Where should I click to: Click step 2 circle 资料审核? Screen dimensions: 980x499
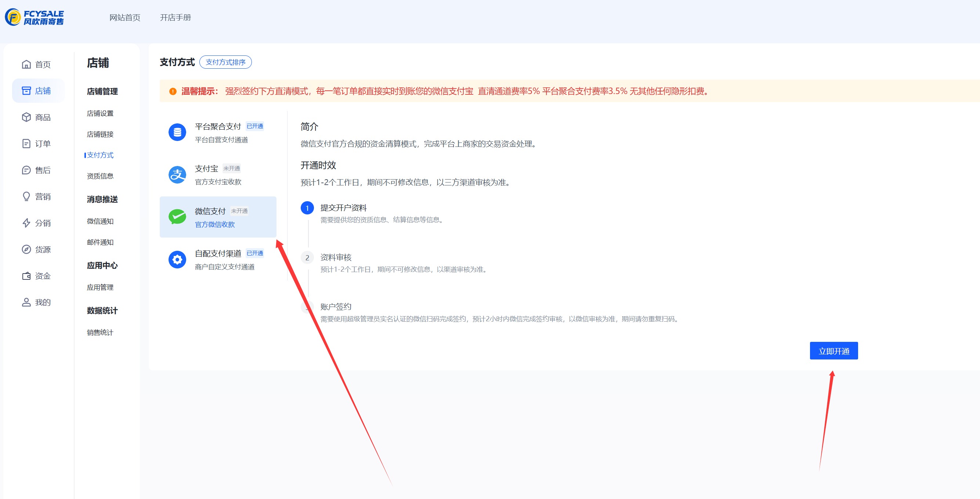pos(307,258)
